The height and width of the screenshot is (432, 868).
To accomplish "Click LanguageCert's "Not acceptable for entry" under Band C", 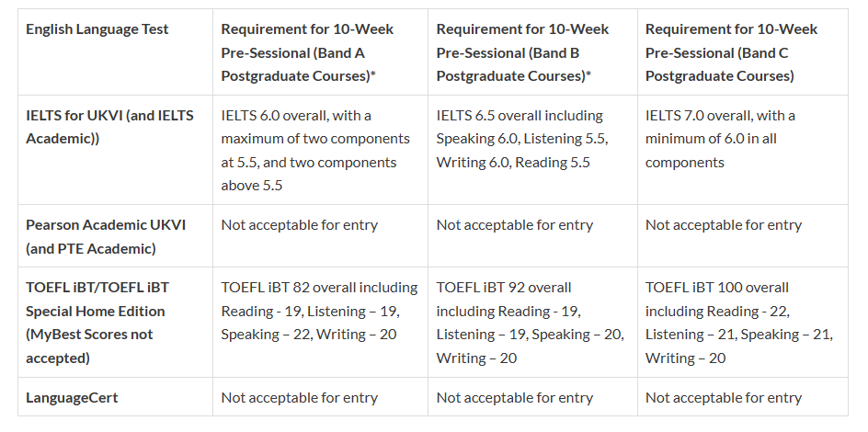I will (x=724, y=398).
